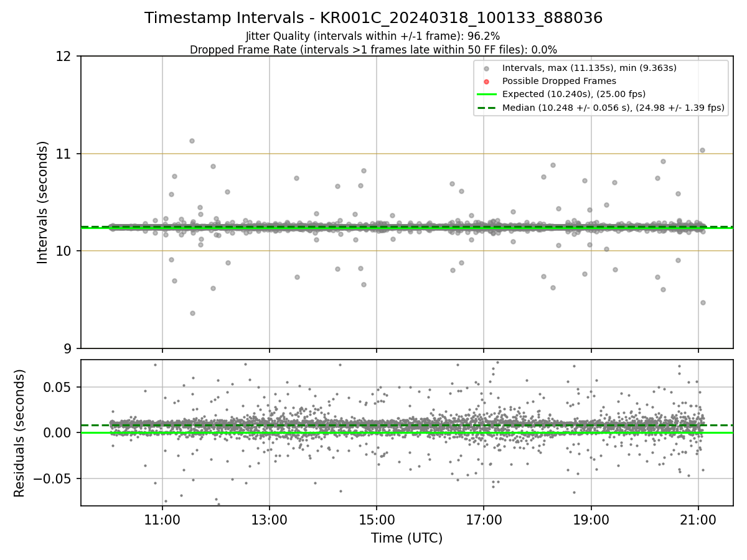Click the Intervals (seconds) y-axis label
The height and width of the screenshot is (560, 747).
tap(43, 202)
